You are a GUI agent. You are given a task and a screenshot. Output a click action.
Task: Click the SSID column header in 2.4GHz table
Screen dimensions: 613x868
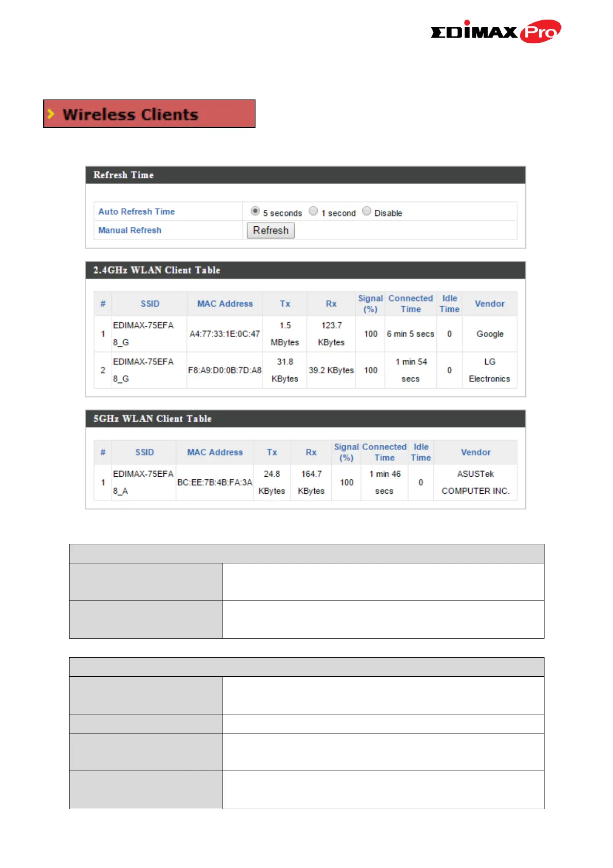click(150, 304)
